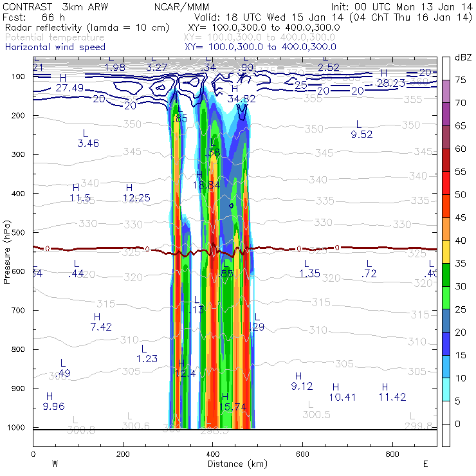Select the 'Fcst: 66 h' forecast label
The height and width of the screenshot is (476, 476).
33,17
